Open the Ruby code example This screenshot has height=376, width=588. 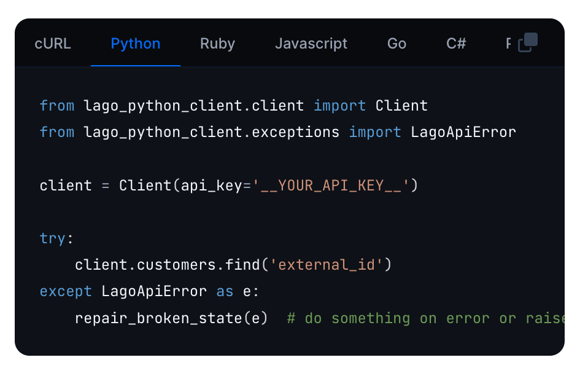[x=217, y=43]
